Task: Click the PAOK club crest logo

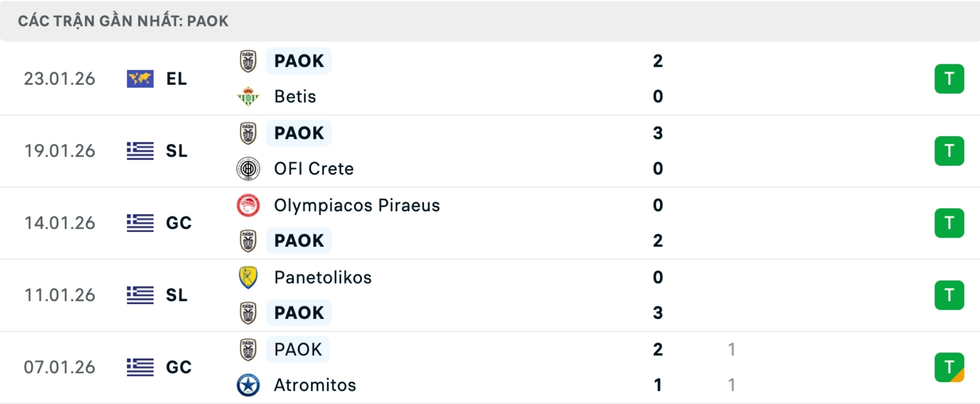Action: pos(248,61)
